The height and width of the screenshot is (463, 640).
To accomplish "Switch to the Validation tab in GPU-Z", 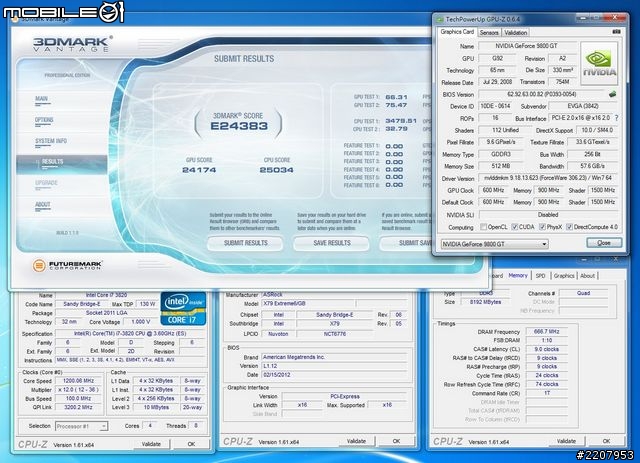I will [x=516, y=33].
